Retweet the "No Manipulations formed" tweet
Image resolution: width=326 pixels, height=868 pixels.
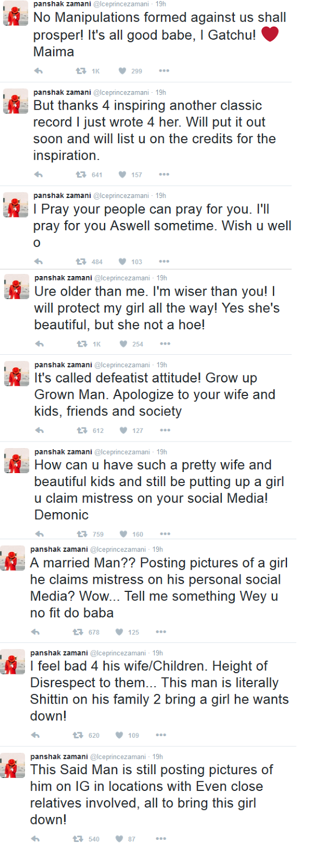click(x=80, y=71)
